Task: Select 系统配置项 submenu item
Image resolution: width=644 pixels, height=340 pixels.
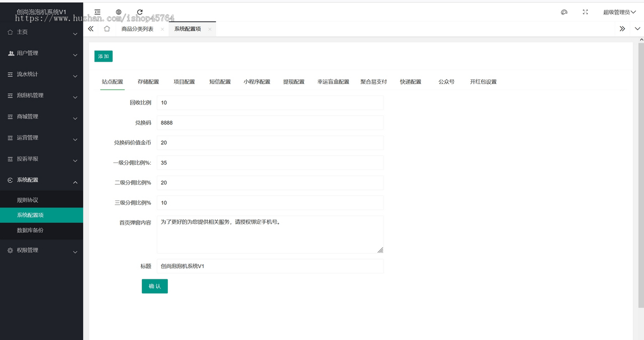Action: [x=41, y=215]
